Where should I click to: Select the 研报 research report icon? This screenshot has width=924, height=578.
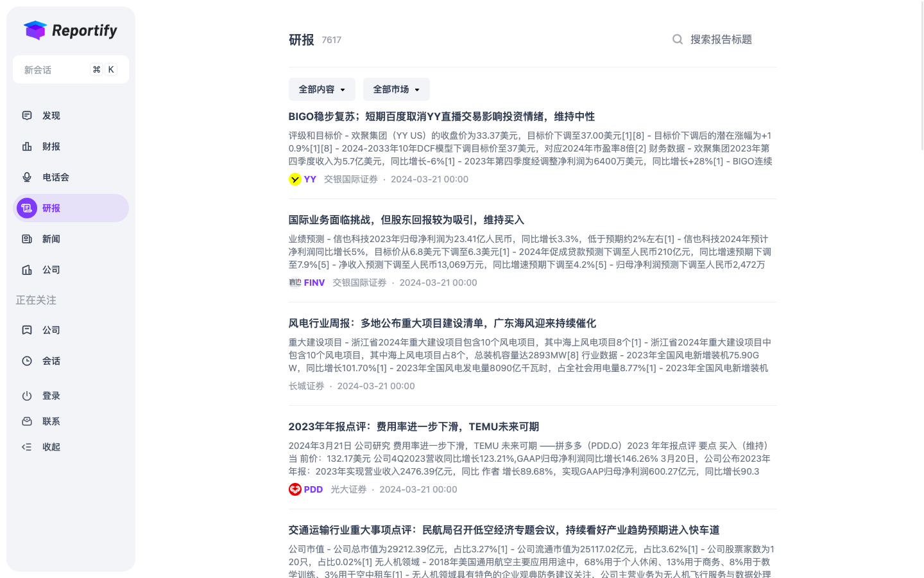[27, 208]
